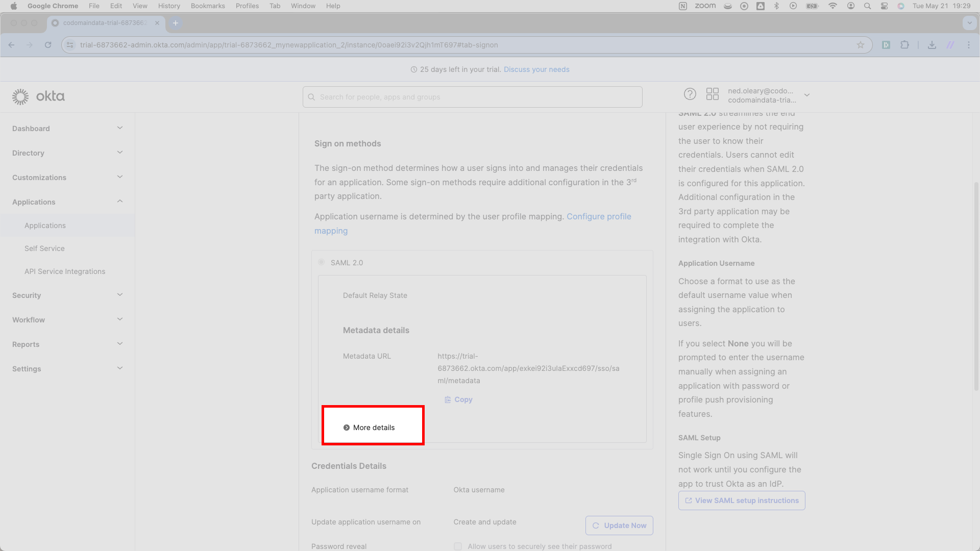Switch to the codomaindata-trial browser tab
The height and width of the screenshot is (551, 980).
102,22
